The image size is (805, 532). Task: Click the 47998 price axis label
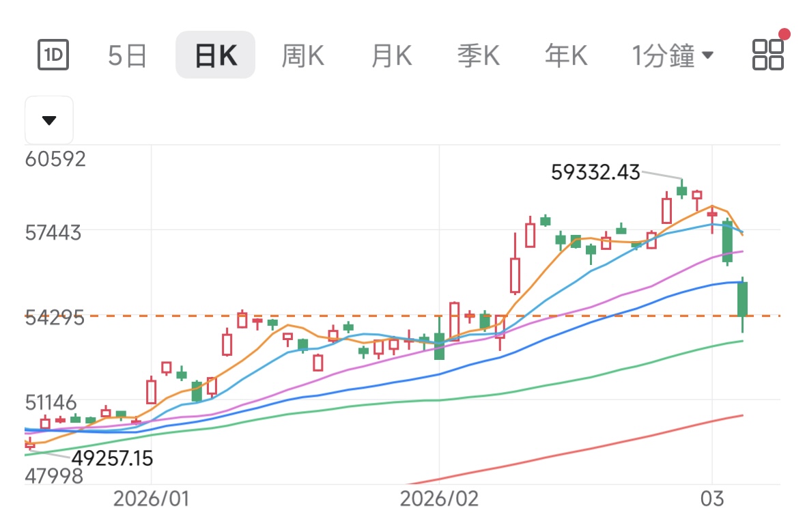click(x=53, y=476)
